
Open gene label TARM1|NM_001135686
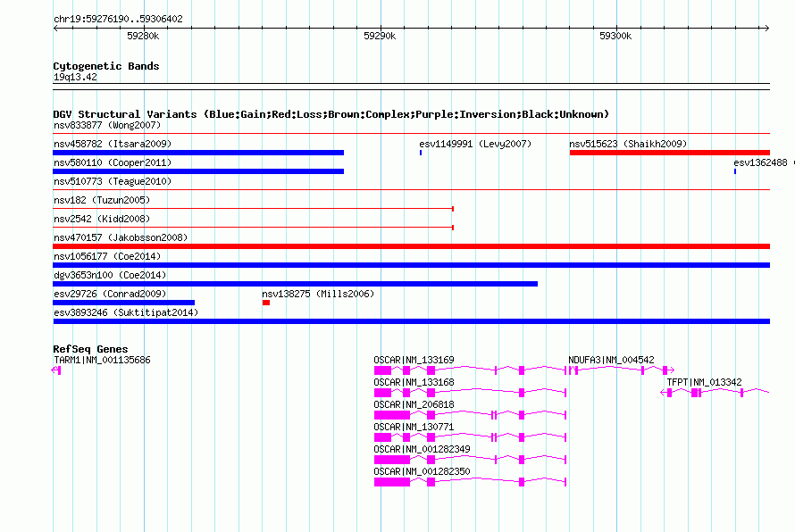click(102, 361)
